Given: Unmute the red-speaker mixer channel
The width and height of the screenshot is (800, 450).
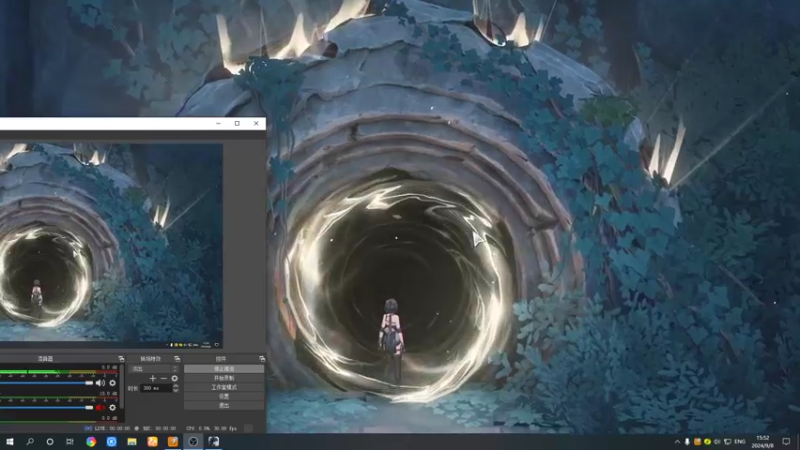Looking at the screenshot, I should pyautogui.click(x=100, y=407).
